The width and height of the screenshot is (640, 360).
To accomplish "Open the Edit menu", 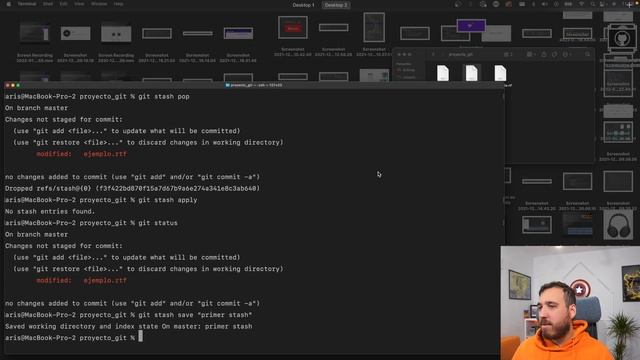I will coord(64,4).
